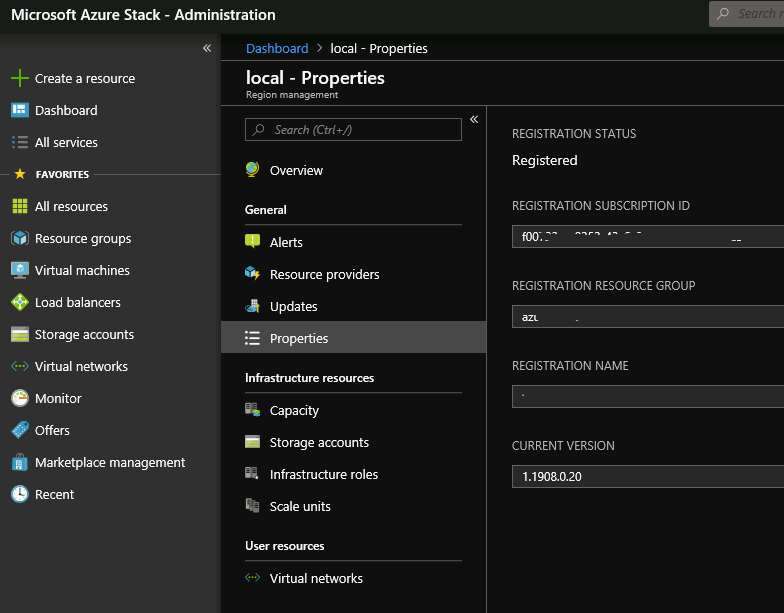
Task: Click the Resource providers lightning icon
Action: [x=252, y=274]
